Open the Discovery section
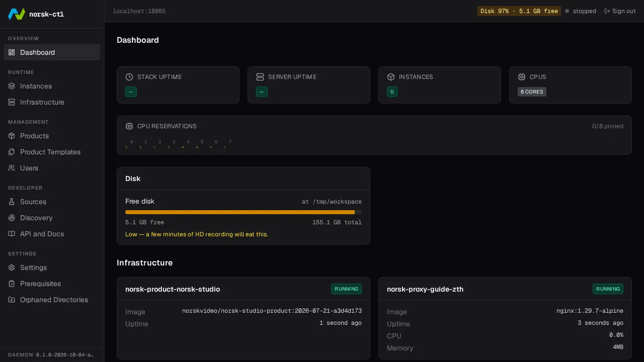This screenshot has height=362, width=644. coord(52,218)
